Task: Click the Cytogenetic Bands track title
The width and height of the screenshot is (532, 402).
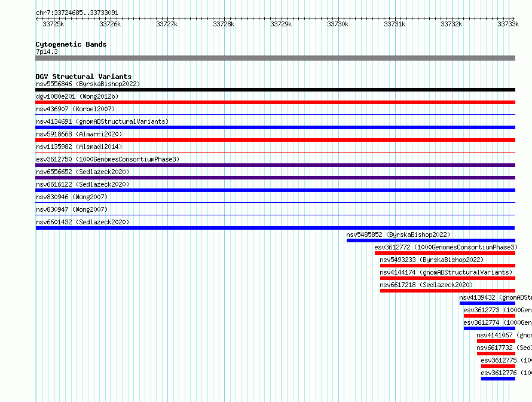Action: pyautogui.click(x=71, y=44)
